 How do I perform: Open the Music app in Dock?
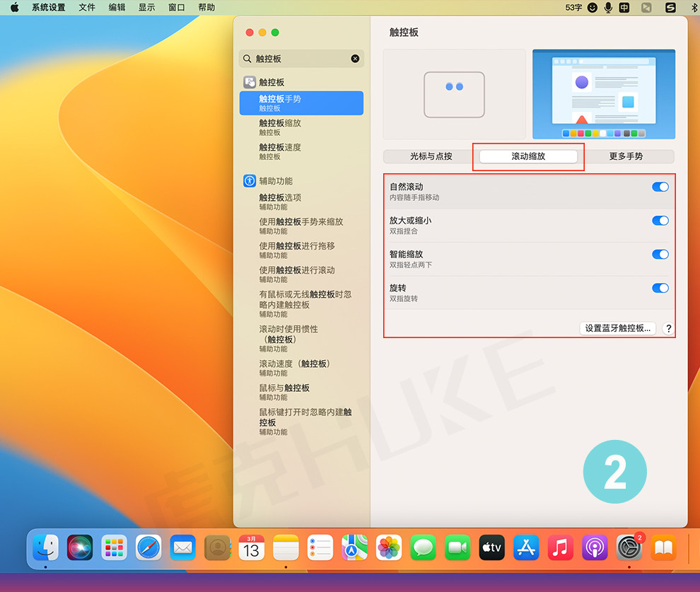click(560, 547)
